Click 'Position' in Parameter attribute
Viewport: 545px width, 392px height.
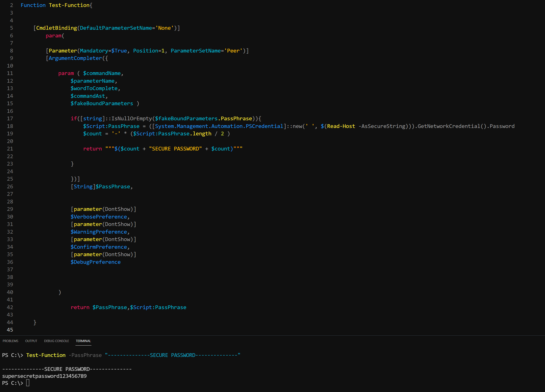pos(146,50)
